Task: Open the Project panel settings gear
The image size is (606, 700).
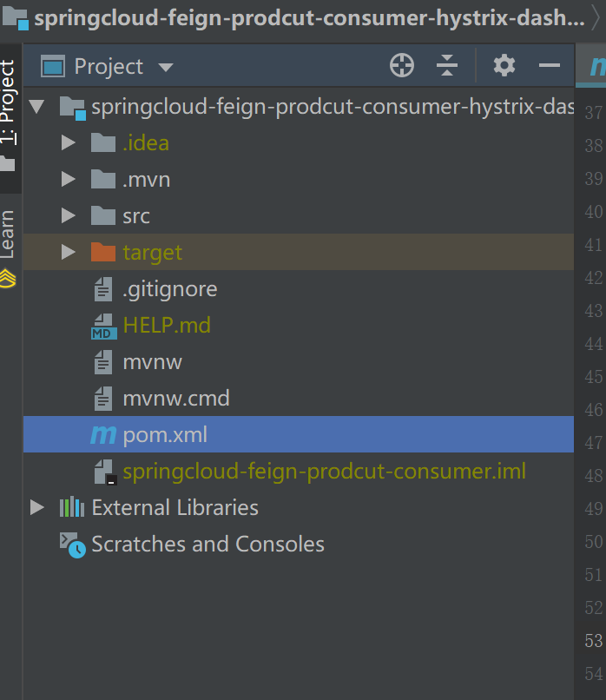Action: [504, 66]
